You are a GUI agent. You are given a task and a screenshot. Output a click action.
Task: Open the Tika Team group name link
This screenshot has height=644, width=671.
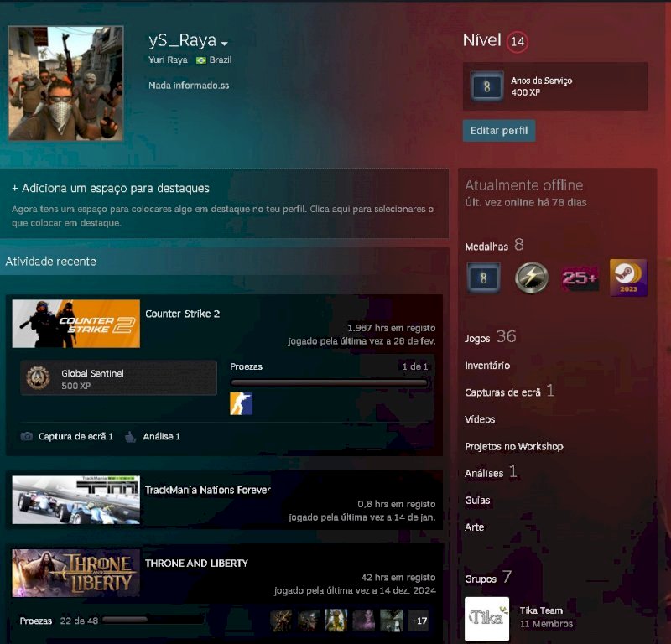tap(541, 610)
